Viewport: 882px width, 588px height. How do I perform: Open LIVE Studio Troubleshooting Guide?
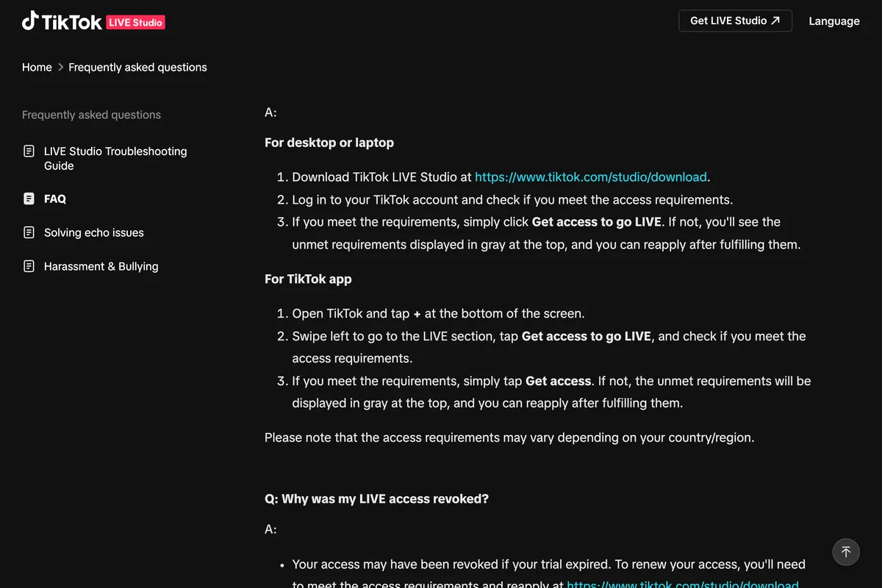[x=115, y=158]
